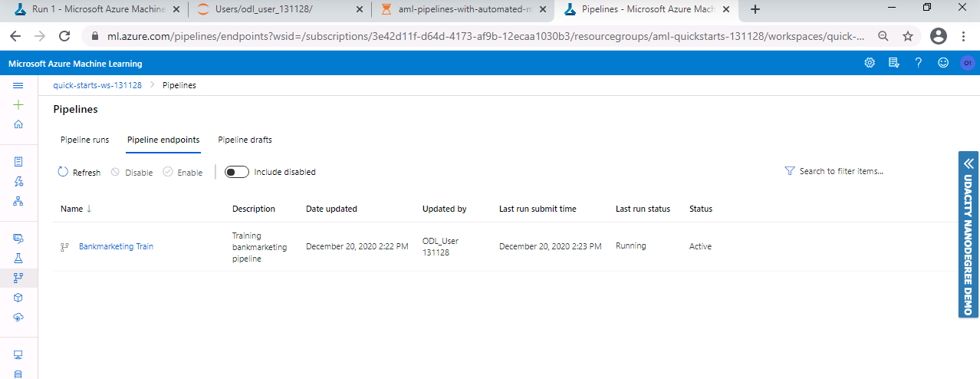Image resolution: width=980 pixels, height=379 pixels.
Task: Click the Refresh button in toolbar
Action: pos(80,172)
